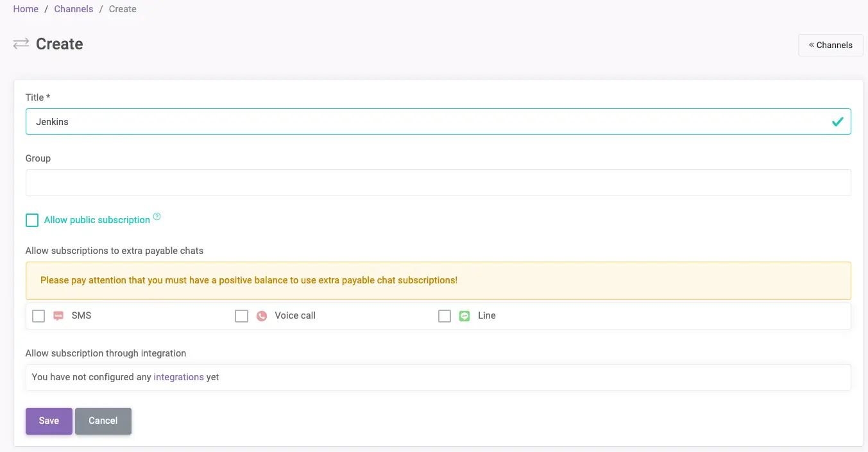Click the Voice call phone icon
The height and width of the screenshot is (452, 868).
point(262,315)
